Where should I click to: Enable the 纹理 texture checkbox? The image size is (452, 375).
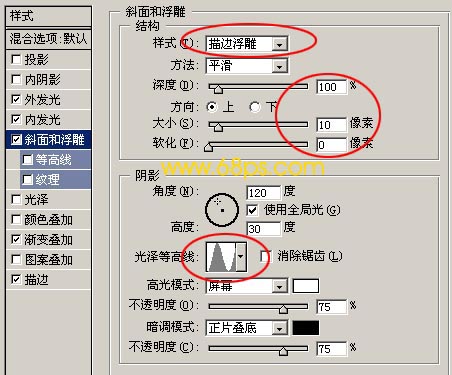27,180
